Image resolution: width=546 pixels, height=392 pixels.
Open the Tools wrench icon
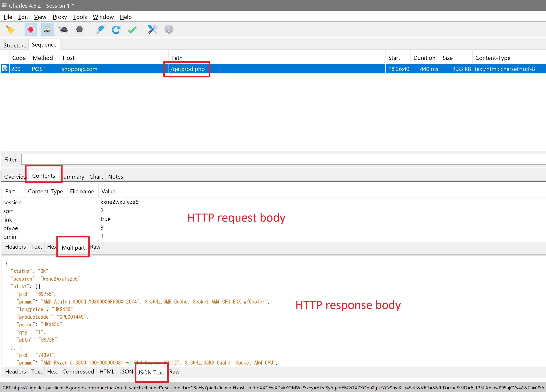[153, 29]
